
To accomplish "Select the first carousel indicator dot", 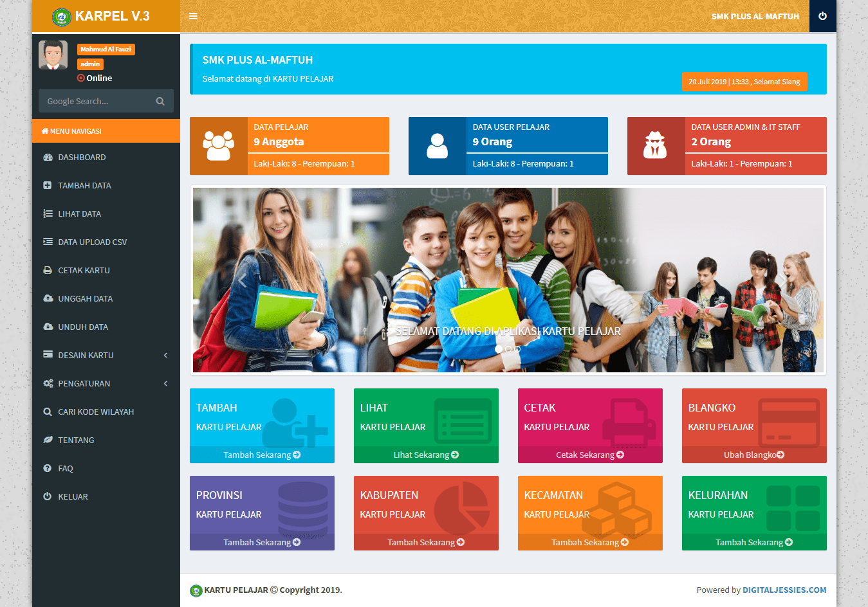I will point(499,349).
